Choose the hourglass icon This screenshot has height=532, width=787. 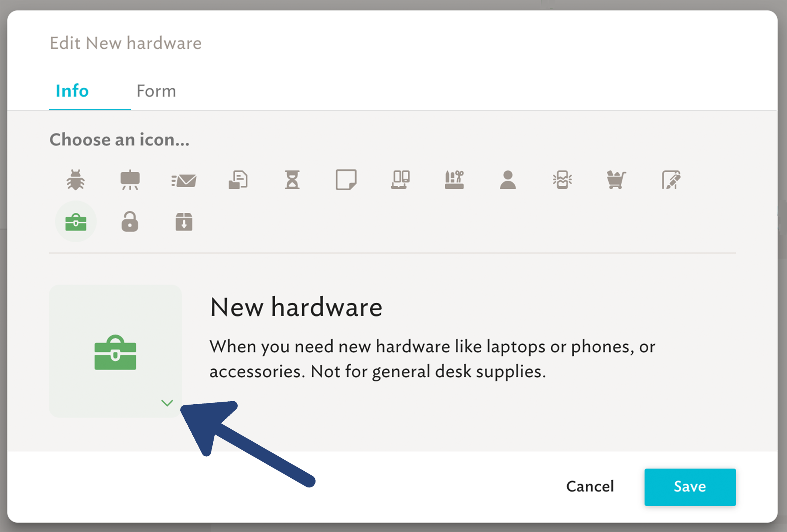coord(292,180)
